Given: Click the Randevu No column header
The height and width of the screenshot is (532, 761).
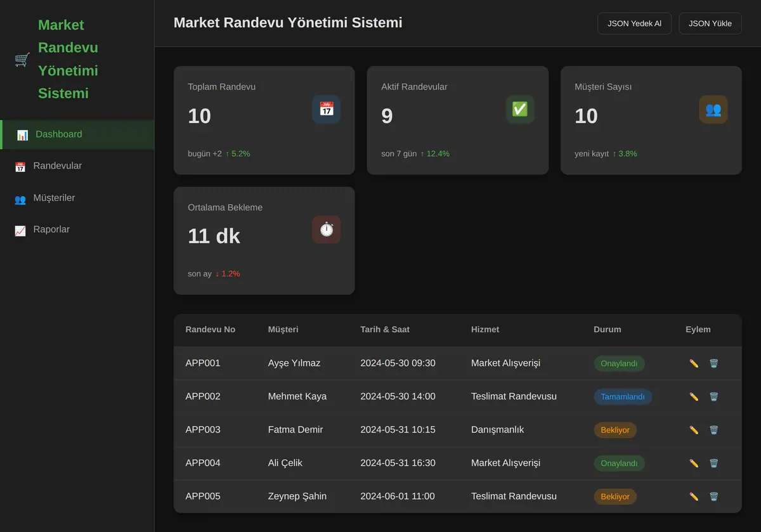Looking at the screenshot, I should coord(211,330).
